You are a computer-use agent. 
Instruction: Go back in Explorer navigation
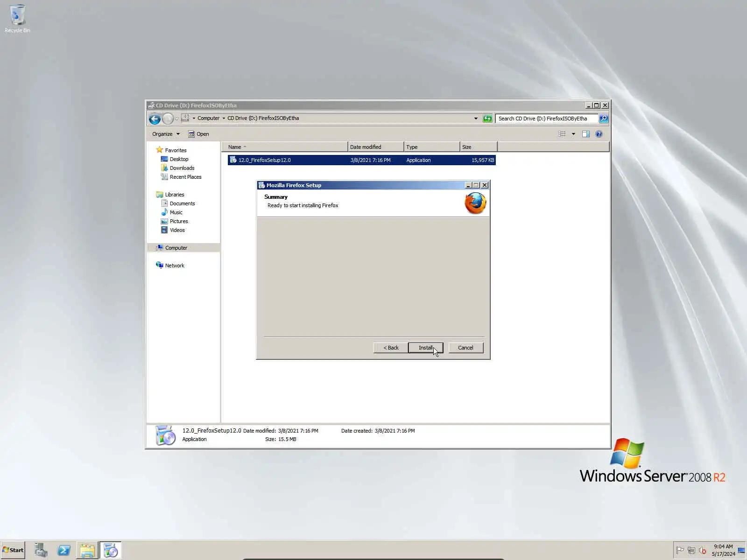click(155, 119)
